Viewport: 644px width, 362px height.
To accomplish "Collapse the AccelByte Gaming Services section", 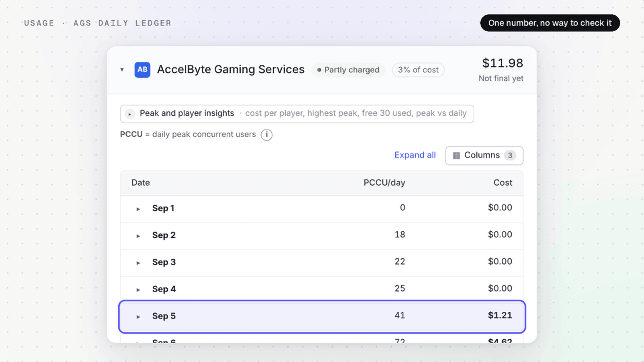I will pyautogui.click(x=122, y=70).
